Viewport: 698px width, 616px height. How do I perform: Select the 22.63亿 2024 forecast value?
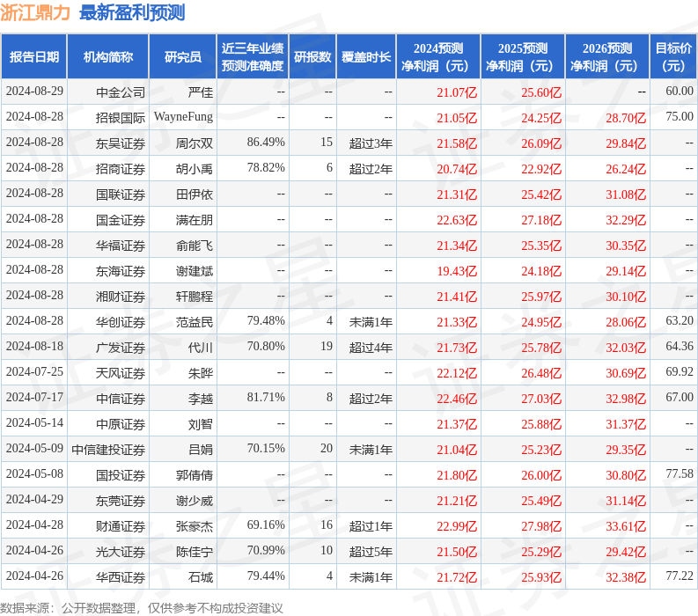(x=457, y=220)
